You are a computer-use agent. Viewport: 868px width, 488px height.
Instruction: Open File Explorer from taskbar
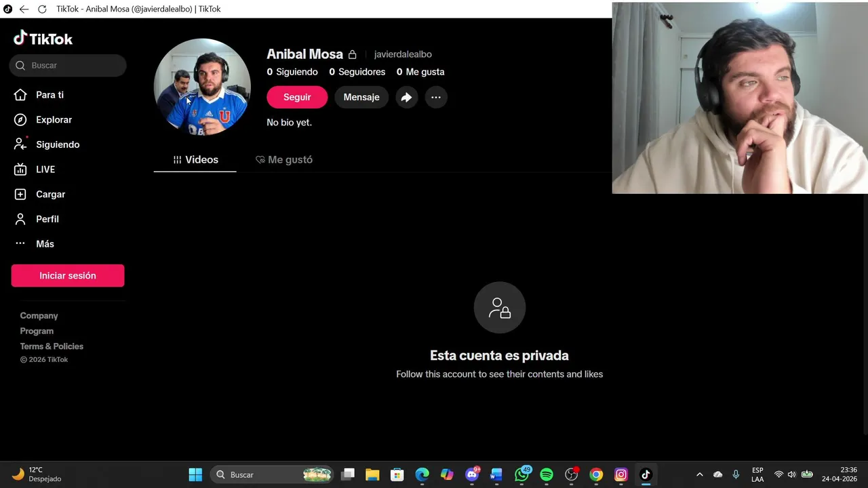tap(372, 474)
